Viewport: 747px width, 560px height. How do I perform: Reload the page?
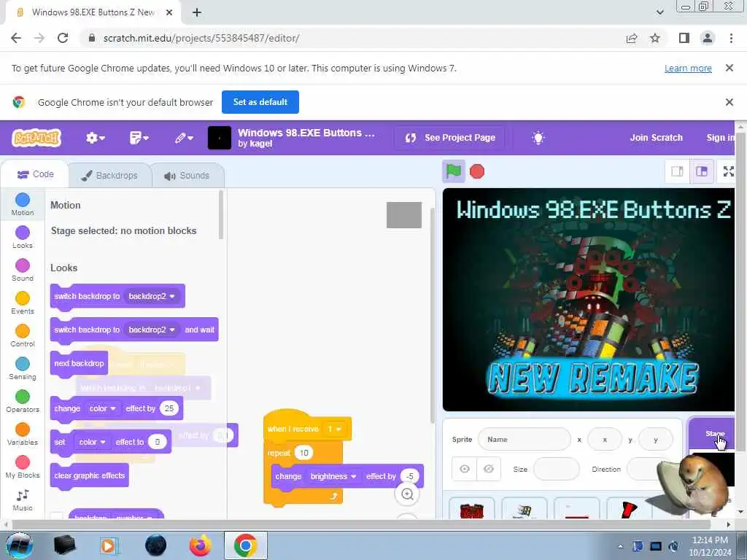63,38
